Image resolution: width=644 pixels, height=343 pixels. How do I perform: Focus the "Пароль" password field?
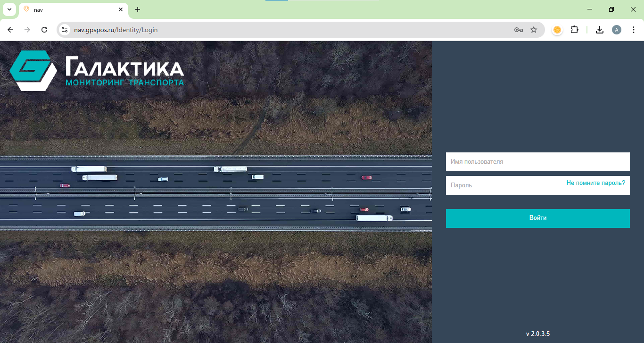538,185
